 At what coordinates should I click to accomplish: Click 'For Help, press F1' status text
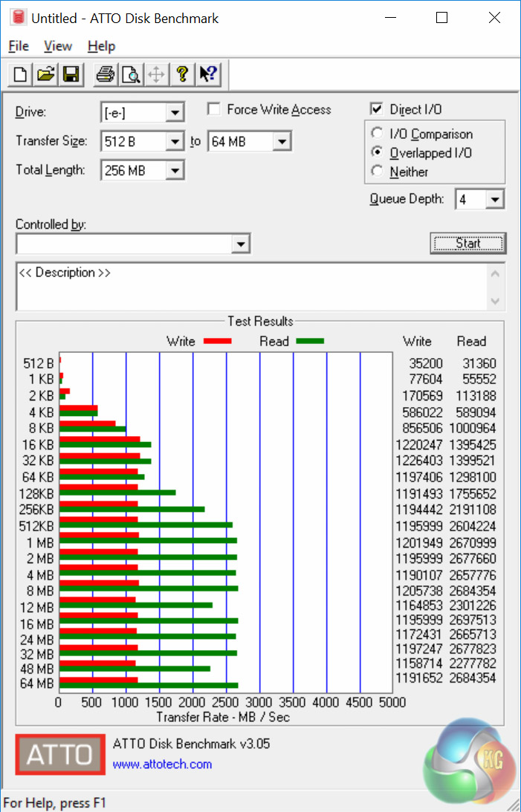[54, 803]
